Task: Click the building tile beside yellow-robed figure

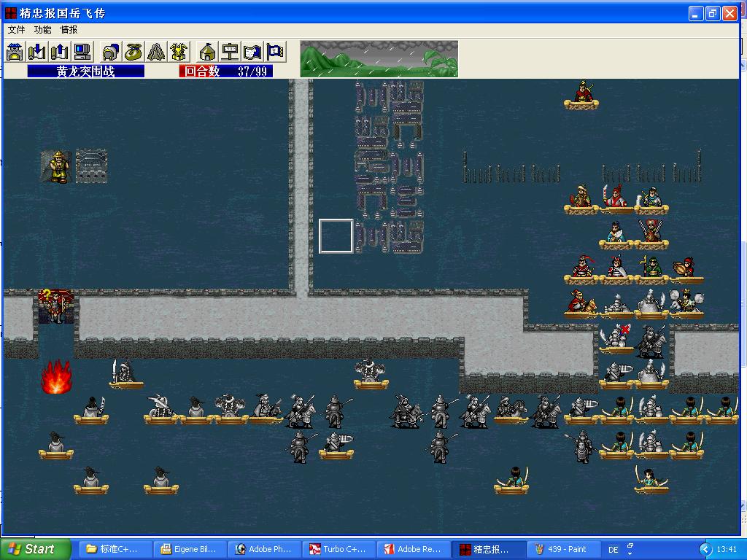Action: [x=91, y=166]
